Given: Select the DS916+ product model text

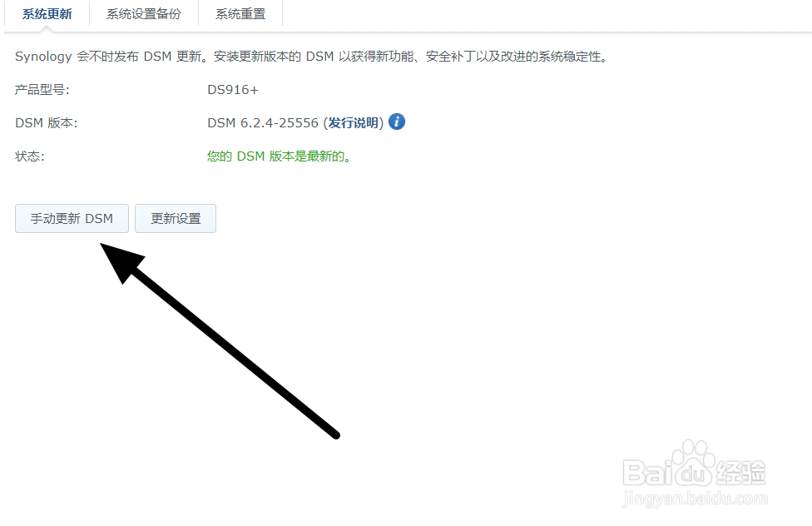Looking at the screenshot, I should coord(232,90).
